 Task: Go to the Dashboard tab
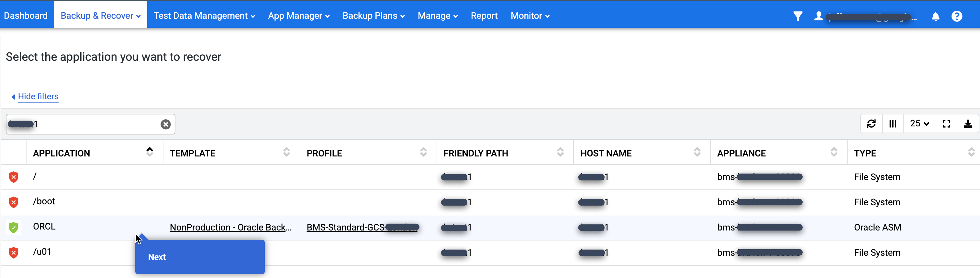pyautogui.click(x=26, y=16)
